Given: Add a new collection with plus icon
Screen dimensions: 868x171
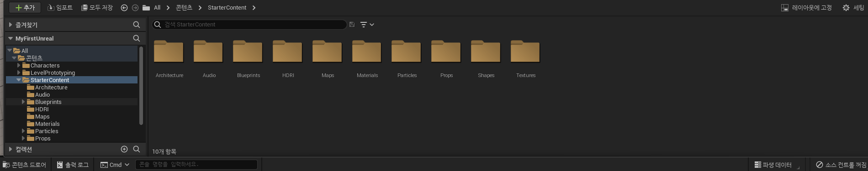Looking at the screenshot, I should click(x=124, y=149).
